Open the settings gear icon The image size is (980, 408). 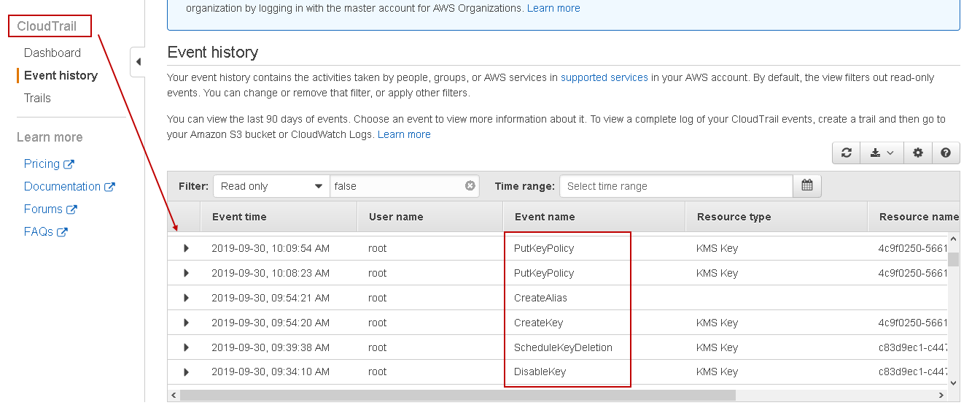click(917, 153)
